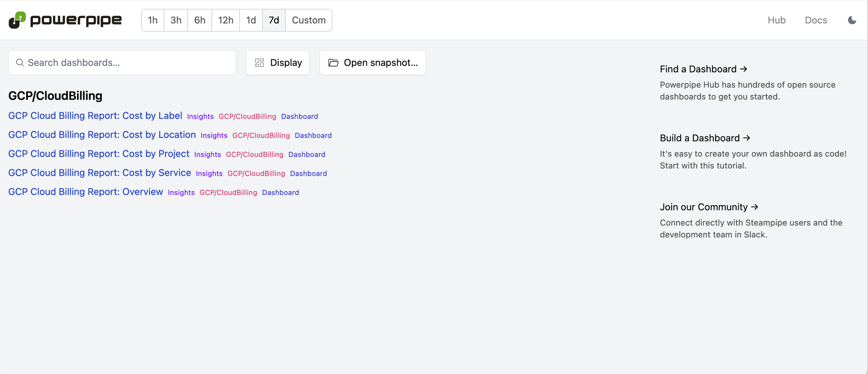Choose the 12h interval
Screen dimensions: 868x374
tap(225, 20)
